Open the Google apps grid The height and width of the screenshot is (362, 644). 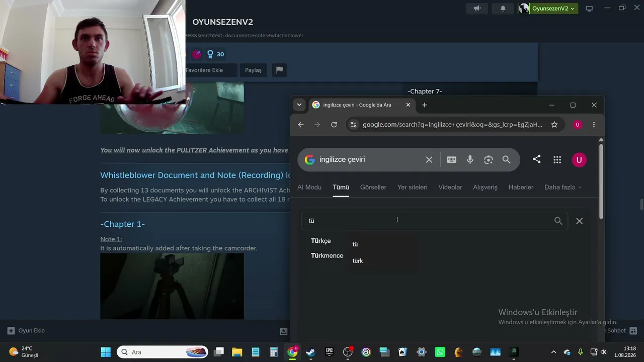pos(557,160)
